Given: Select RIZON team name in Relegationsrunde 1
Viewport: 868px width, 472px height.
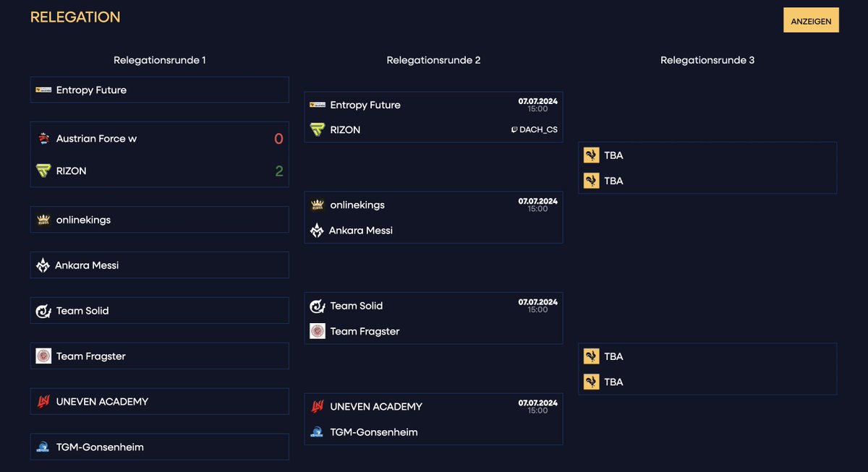Looking at the screenshot, I should coord(72,171).
